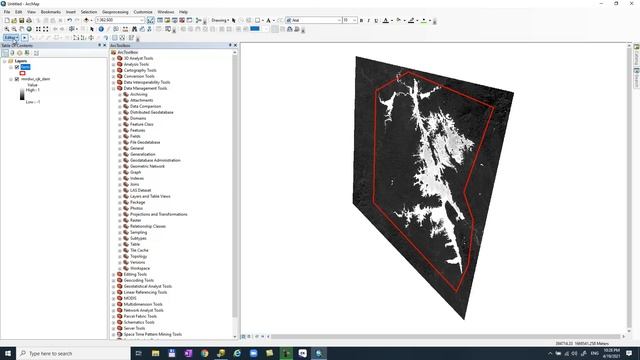Expand Editing Tools toolbox
The width and height of the screenshot is (640, 360).
(113, 274)
